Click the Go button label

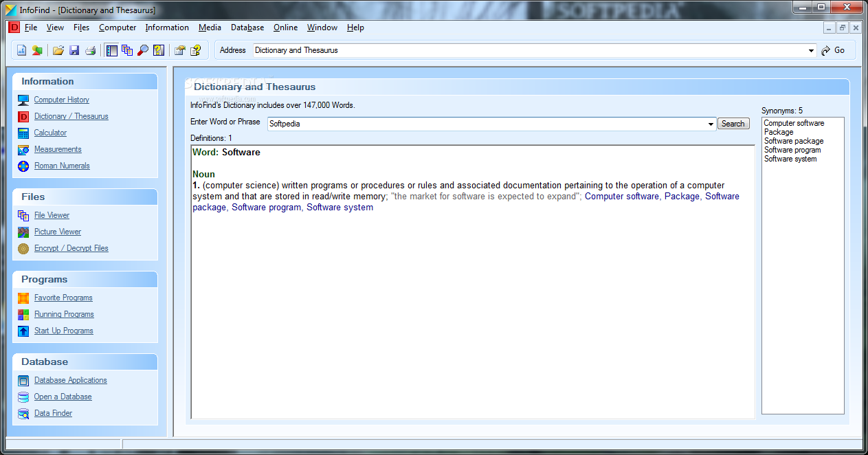tap(839, 50)
